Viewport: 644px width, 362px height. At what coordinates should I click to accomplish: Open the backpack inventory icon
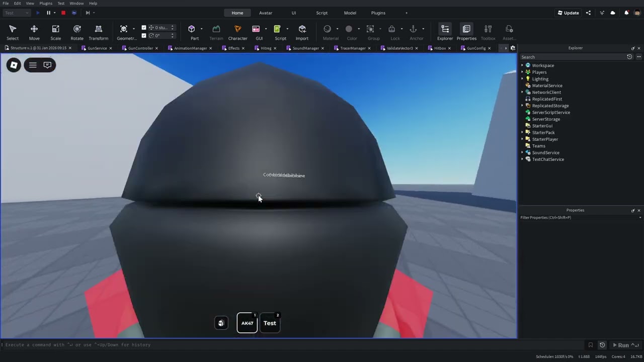point(221,323)
